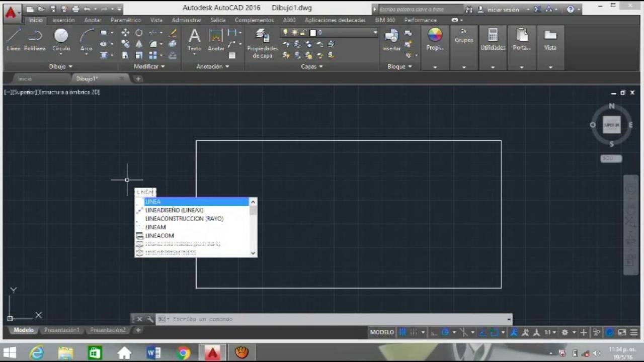Click the help question mark icon
The width and height of the screenshot is (644, 362).
570,9
